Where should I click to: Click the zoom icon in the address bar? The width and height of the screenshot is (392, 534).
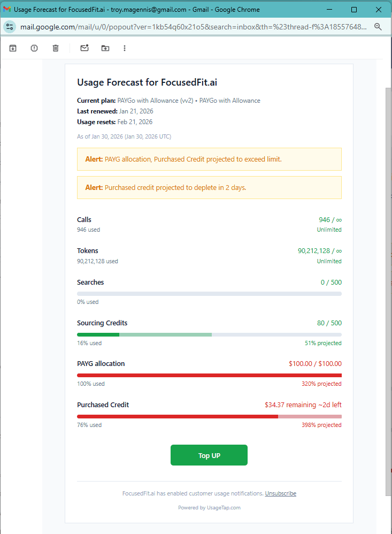[x=378, y=26]
